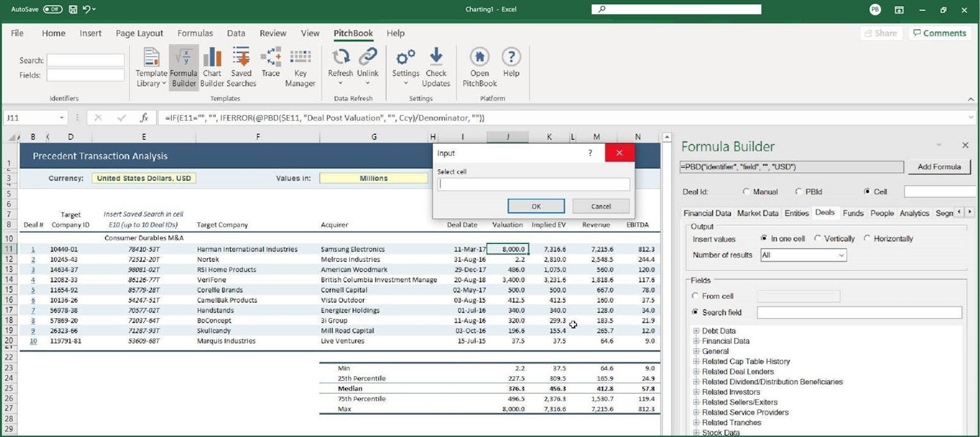Click the Formula Builder ribbon icon

(x=184, y=67)
